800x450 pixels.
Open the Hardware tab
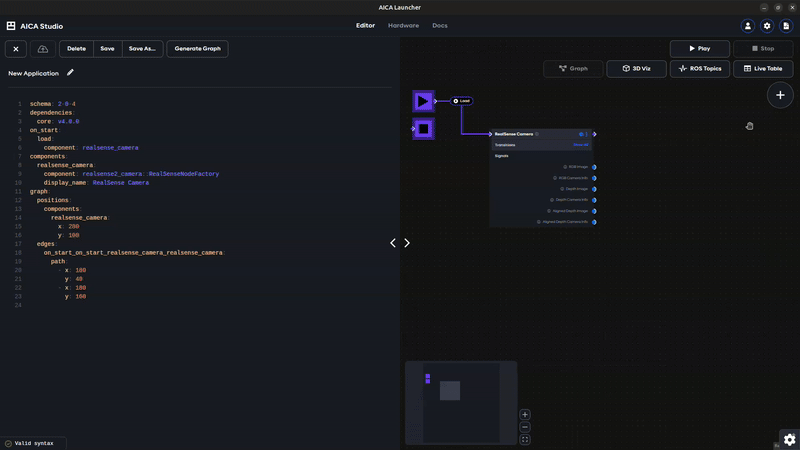(x=403, y=26)
